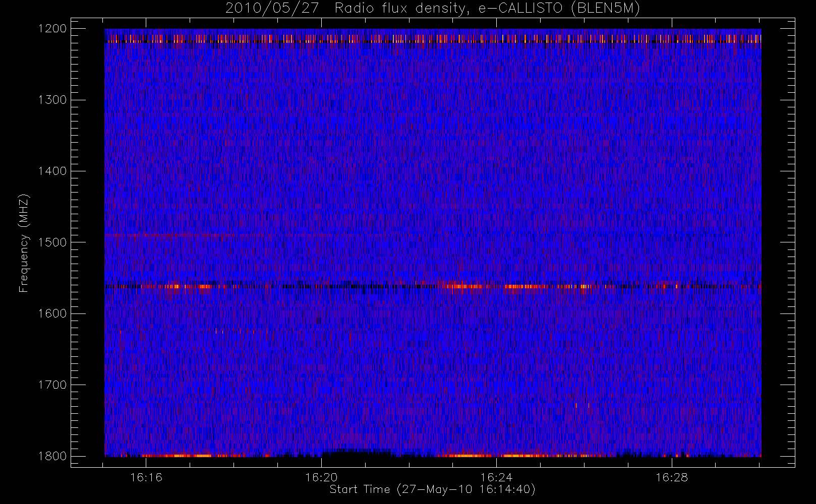Select the 1200 frequency tick label
This screenshot has height=504, width=816.
tap(52, 29)
